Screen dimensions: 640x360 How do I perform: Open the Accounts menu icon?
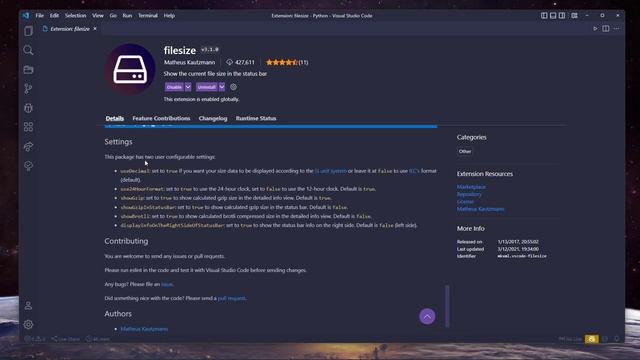[x=28, y=306]
